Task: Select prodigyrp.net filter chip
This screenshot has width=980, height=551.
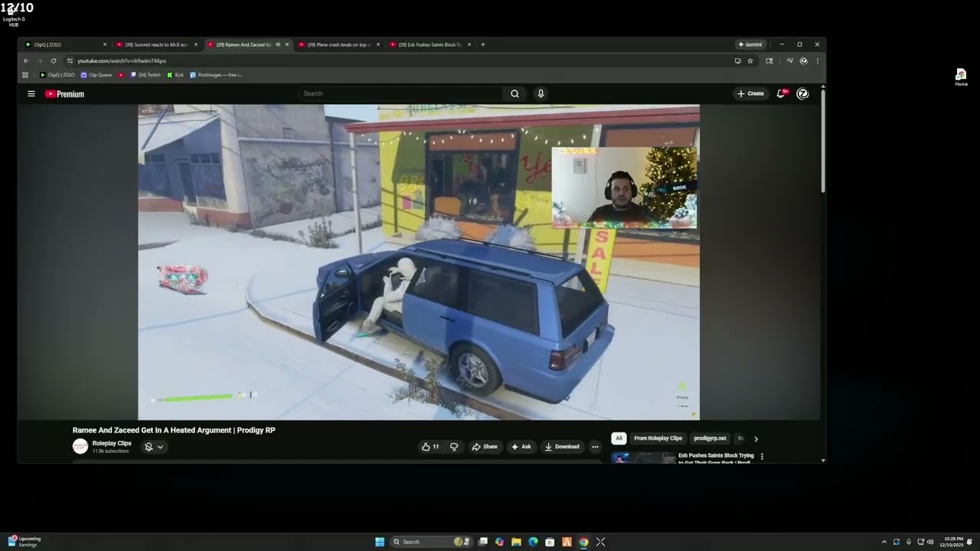Action: click(x=710, y=439)
